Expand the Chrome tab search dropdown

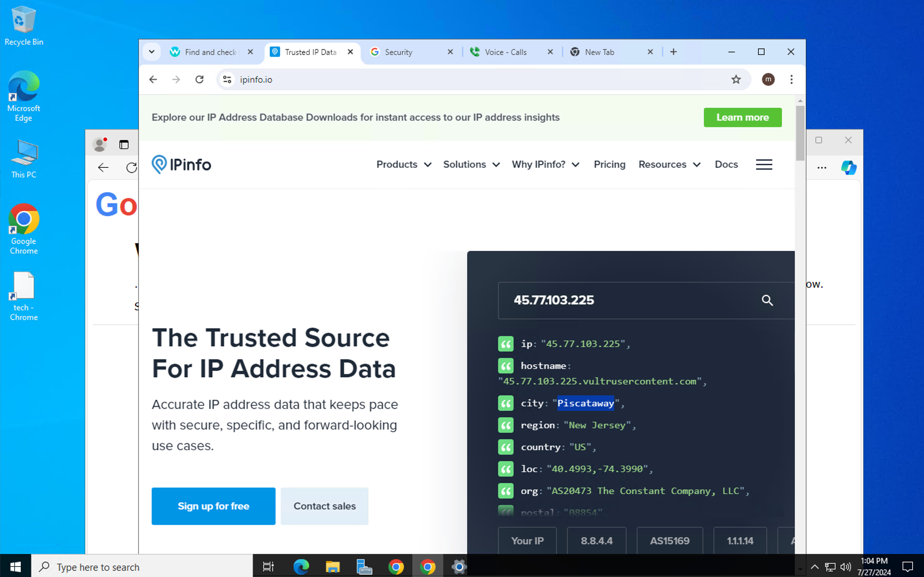(x=152, y=52)
